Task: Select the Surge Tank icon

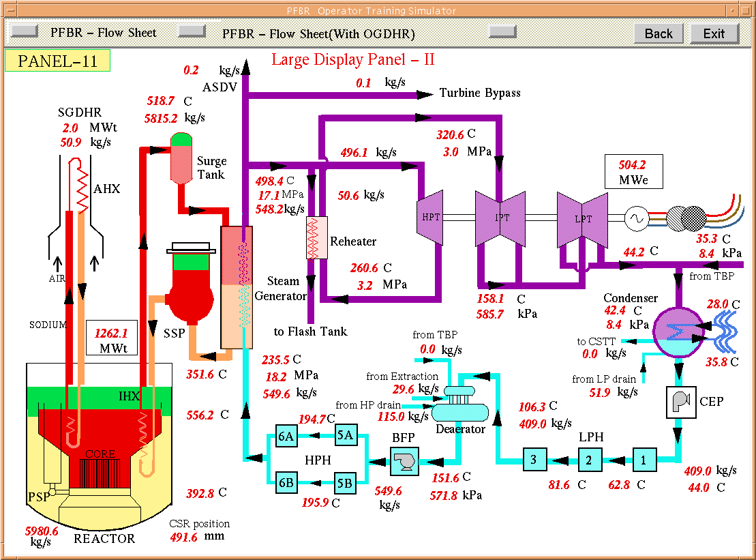Action: [x=182, y=158]
